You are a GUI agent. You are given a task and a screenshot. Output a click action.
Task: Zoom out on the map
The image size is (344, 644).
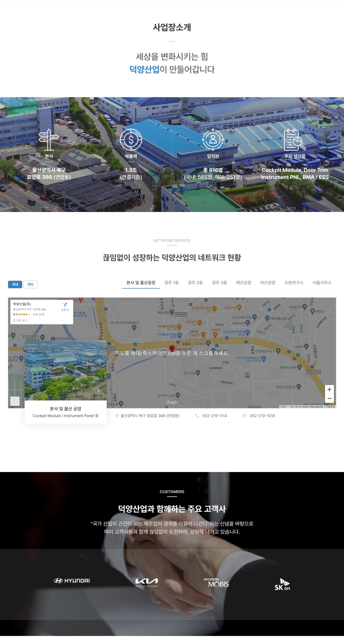pos(329,399)
